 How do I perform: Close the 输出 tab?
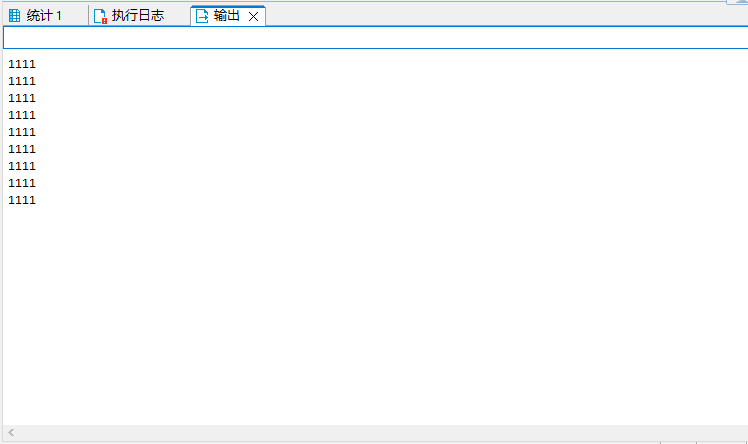[254, 17]
